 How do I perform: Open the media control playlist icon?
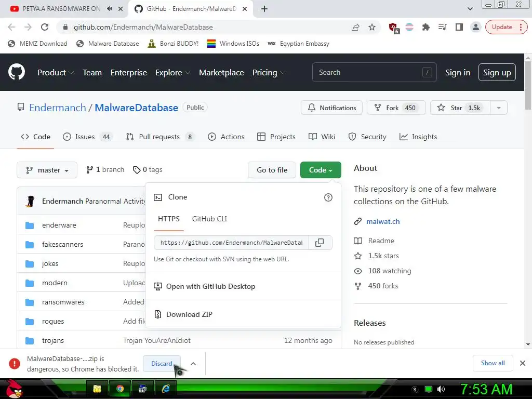[x=442, y=27]
